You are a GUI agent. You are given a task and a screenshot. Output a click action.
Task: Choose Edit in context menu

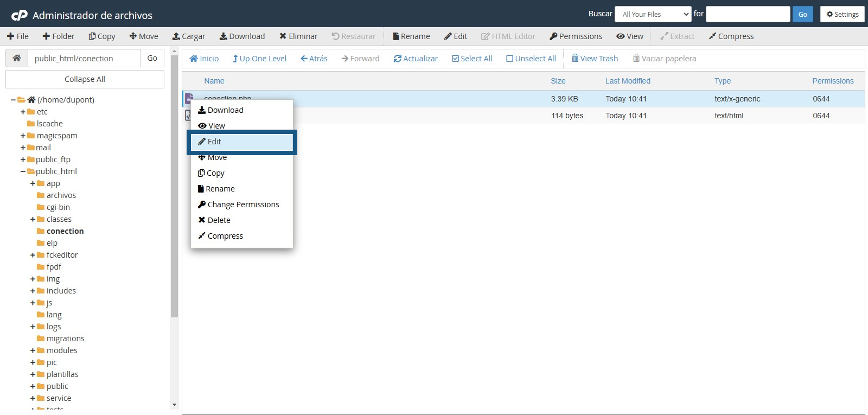pos(241,142)
